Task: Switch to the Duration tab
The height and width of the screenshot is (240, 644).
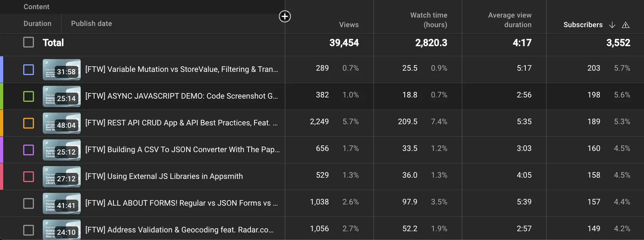Action: (37, 24)
